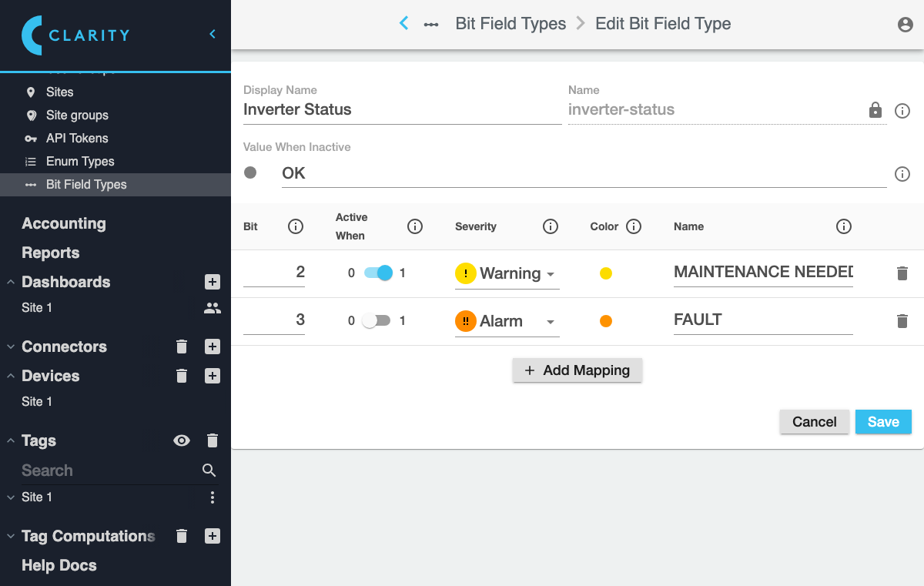Screen dimensions: 924x586
Task: Save the bit field type
Action: 883,422
